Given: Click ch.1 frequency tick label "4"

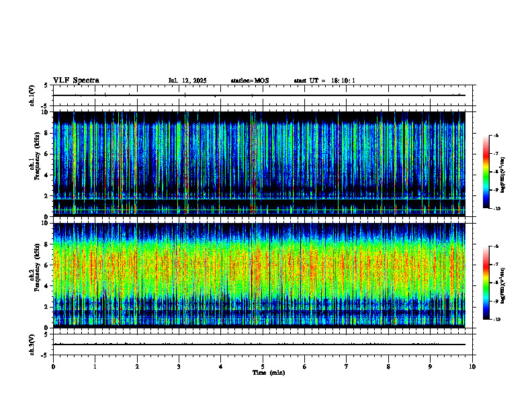Looking at the screenshot, I should pos(48,175).
